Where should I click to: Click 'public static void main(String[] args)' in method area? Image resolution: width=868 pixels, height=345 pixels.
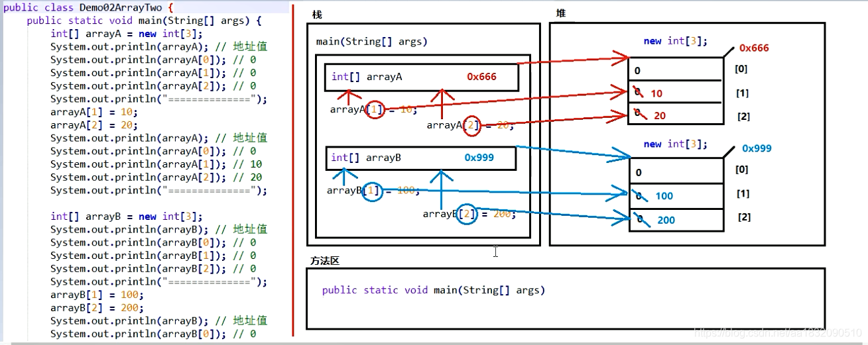(433, 290)
